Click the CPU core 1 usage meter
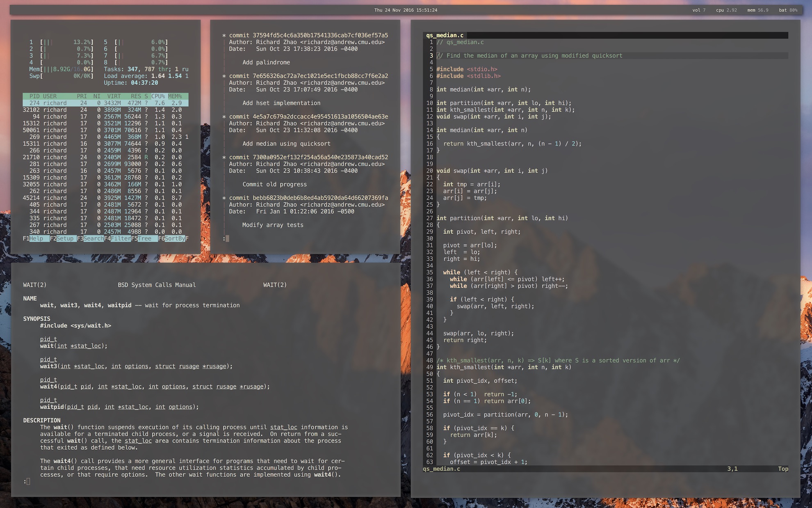Screen dimensions: 812x508 (x=62, y=42)
